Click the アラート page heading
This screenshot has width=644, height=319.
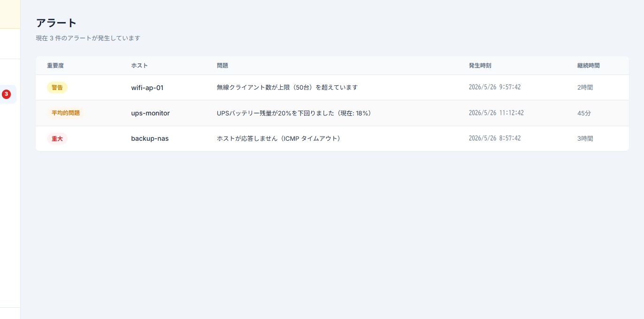[56, 23]
